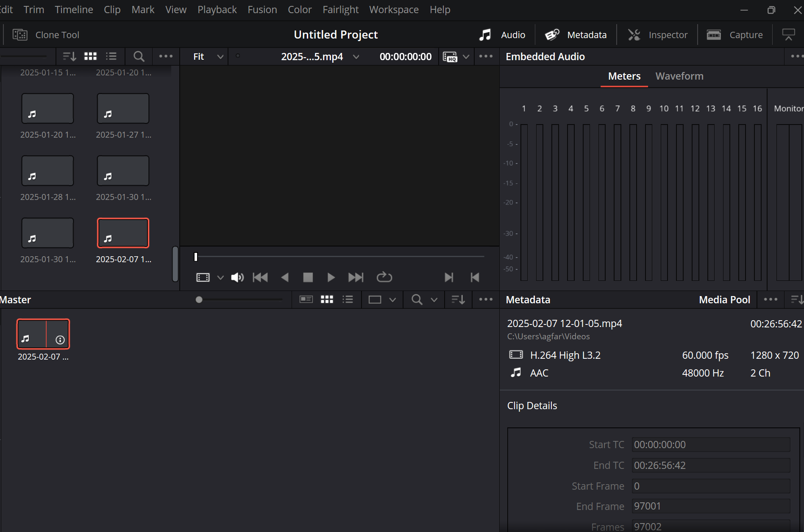Viewport: 804px width, 532px height.
Task: Open the Clone Tool panel
Action: click(46, 35)
